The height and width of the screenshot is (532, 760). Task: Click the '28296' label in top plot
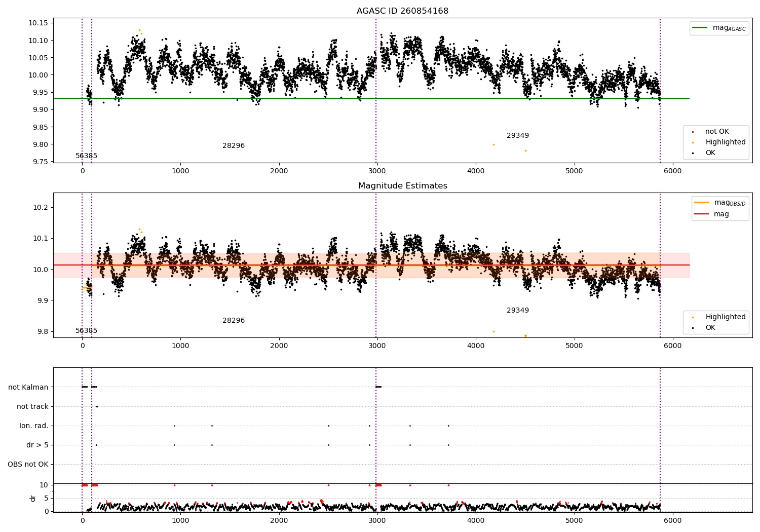[x=234, y=146]
